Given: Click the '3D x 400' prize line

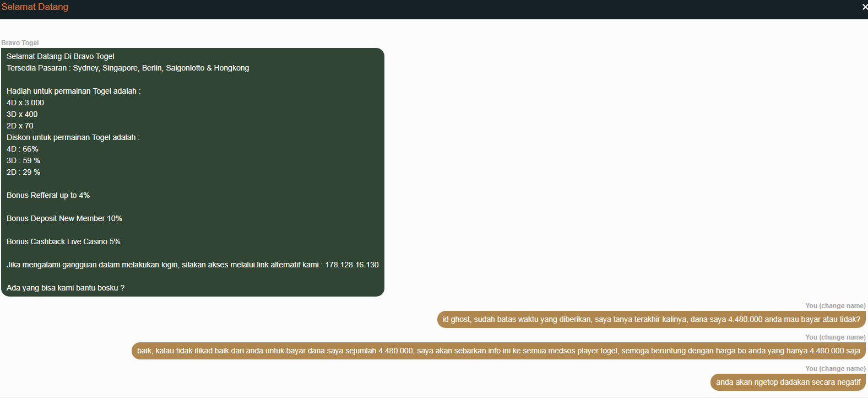Looking at the screenshot, I should [22, 114].
